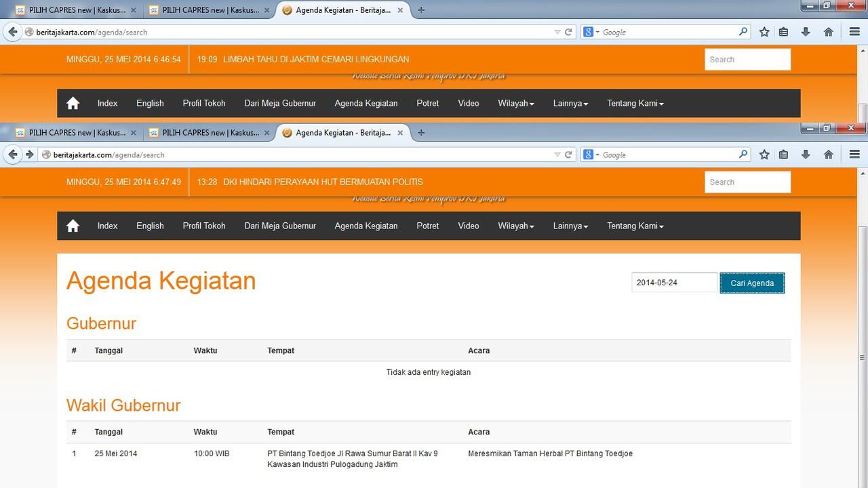868x488 pixels.
Task: Click forward arrow in lower browser window
Action: tap(29, 155)
